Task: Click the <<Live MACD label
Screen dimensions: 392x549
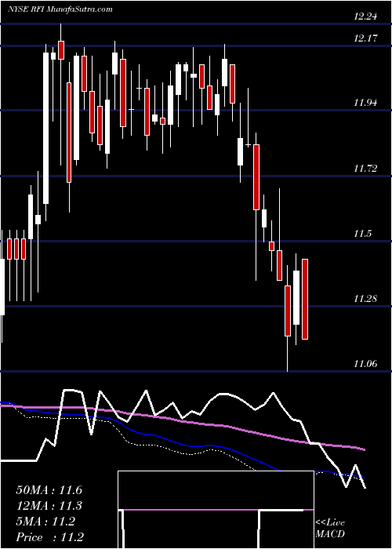Action: (330, 529)
